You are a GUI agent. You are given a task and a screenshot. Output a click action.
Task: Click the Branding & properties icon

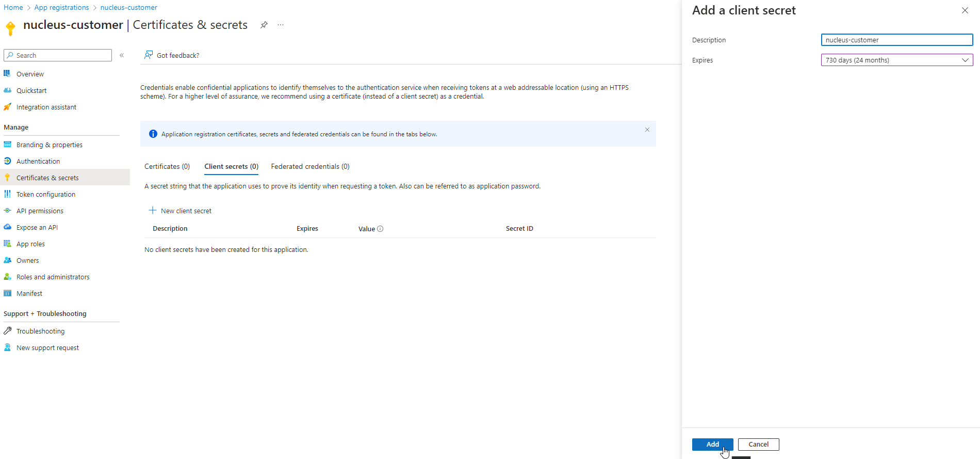click(7, 145)
